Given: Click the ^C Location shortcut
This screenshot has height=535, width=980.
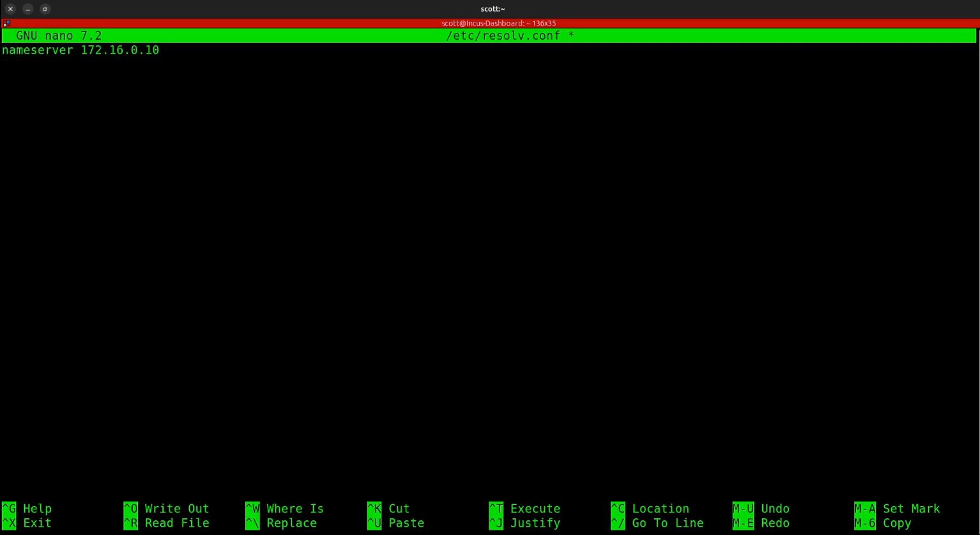Looking at the screenshot, I should [x=650, y=509].
